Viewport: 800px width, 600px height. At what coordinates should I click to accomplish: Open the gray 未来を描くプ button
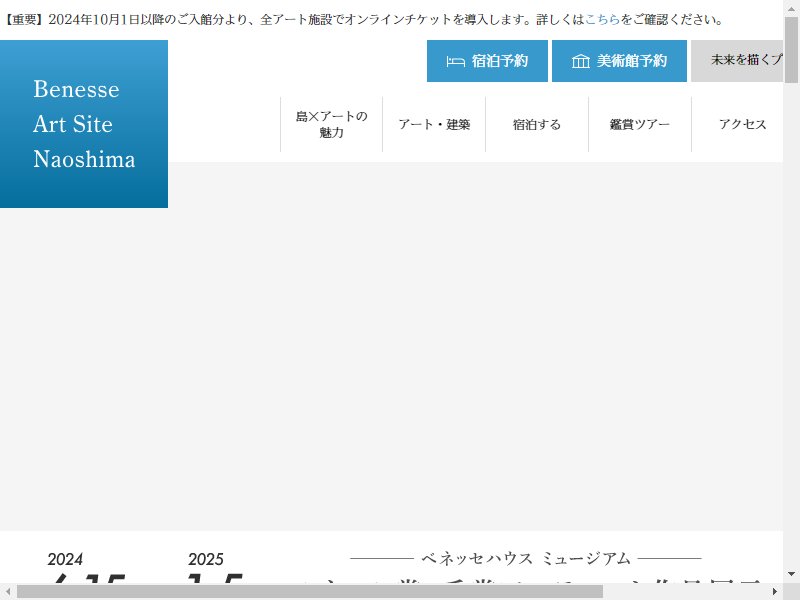coord(737,61)
